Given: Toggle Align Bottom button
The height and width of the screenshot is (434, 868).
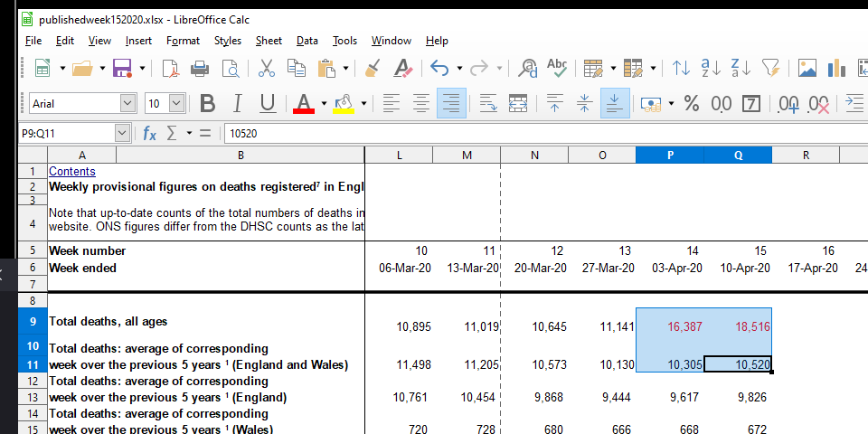Looking at the screenshot, I should click(x=615, y=103).
